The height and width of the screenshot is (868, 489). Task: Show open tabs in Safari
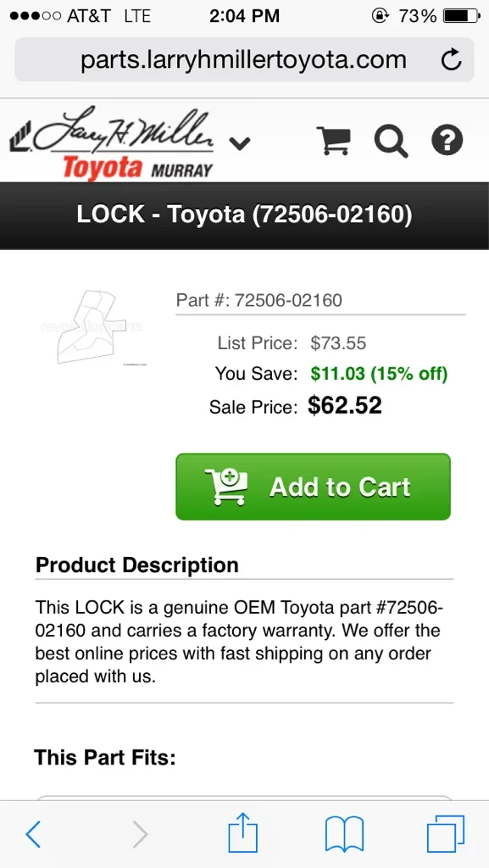[446, 834]
